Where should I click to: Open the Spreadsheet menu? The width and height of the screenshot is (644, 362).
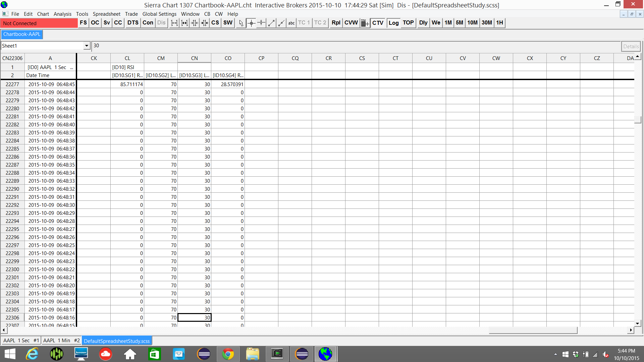pos(106,14)
